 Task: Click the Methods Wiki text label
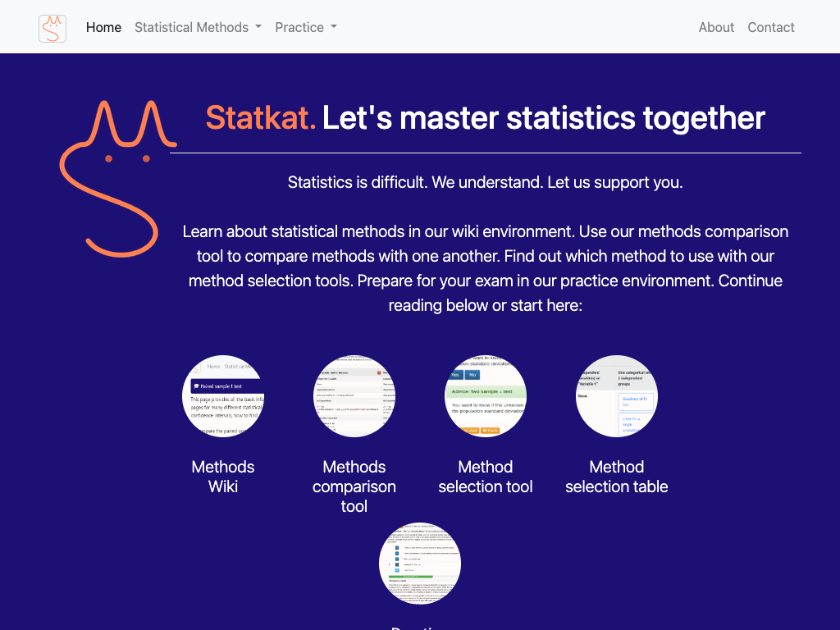point(223,477)
